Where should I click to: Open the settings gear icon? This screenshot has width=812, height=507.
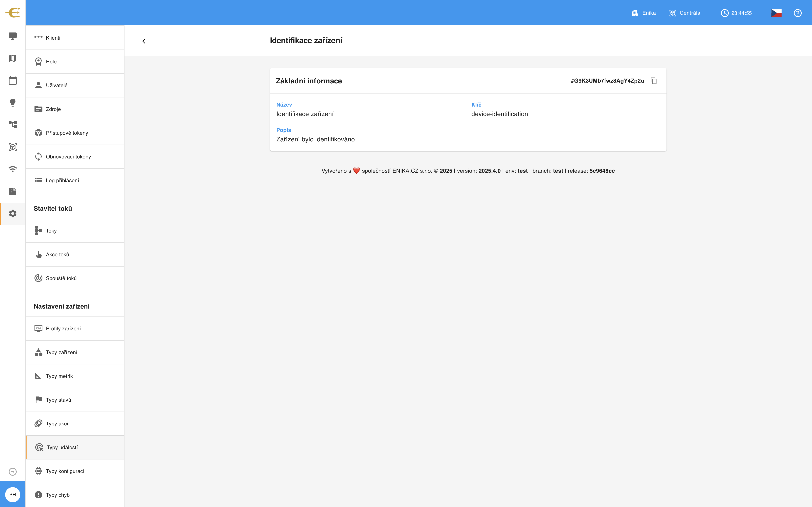[x=13, y=214]
